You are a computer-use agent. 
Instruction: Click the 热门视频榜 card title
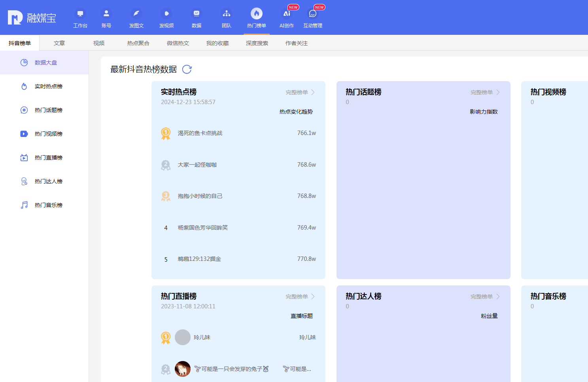548,92
